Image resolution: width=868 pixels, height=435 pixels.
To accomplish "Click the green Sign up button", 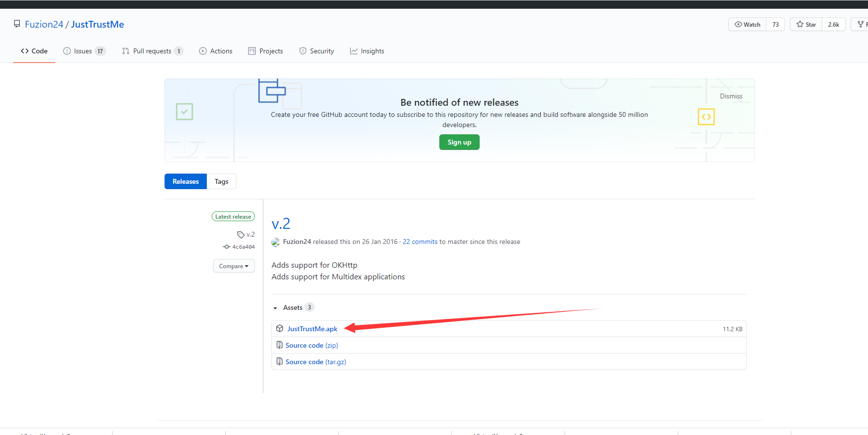I will point(459,142).
